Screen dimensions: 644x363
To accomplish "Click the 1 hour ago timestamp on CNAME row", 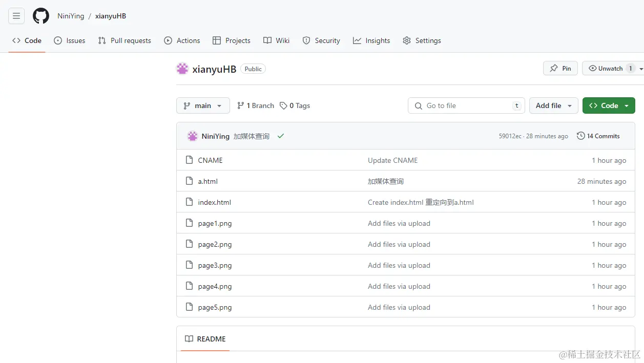I will pos(609,160).
